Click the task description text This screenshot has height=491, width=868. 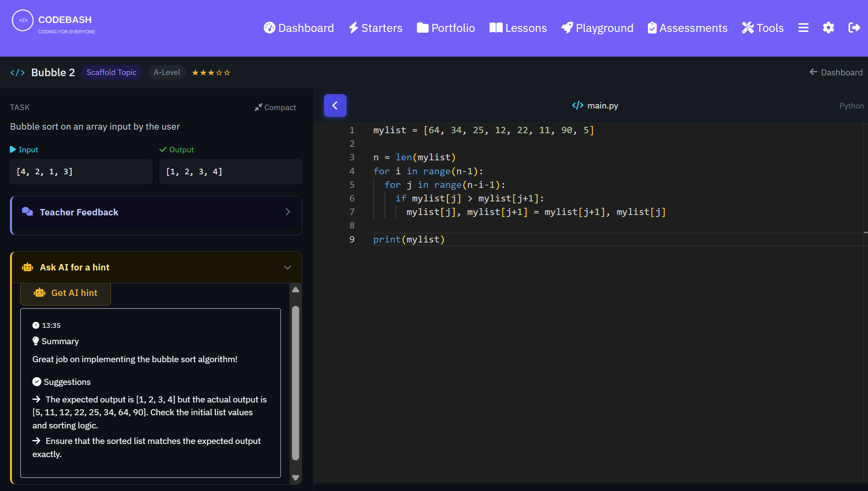tap(95, 126)
